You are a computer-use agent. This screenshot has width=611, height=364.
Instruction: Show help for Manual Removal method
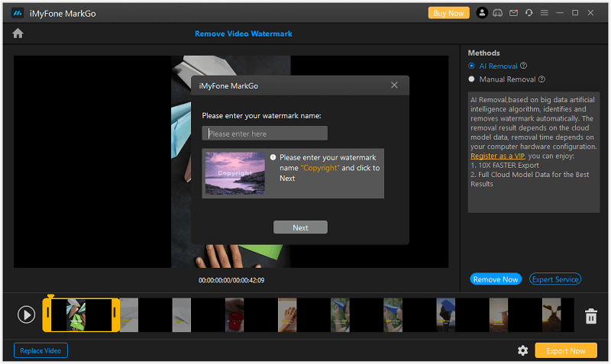pyautogui.click(x=541, y=79)
